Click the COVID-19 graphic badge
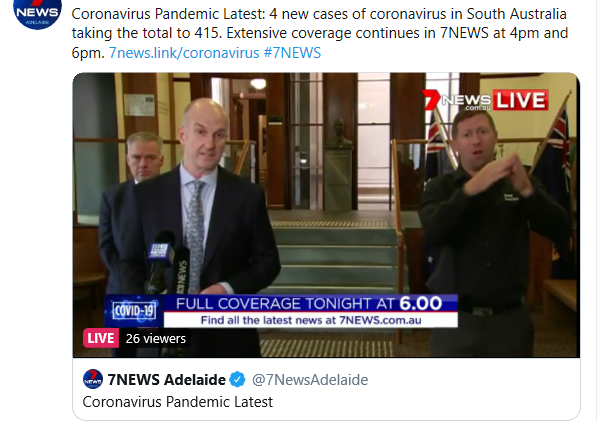The height and width of the screenshot is (421, 600). pos(134,311)
